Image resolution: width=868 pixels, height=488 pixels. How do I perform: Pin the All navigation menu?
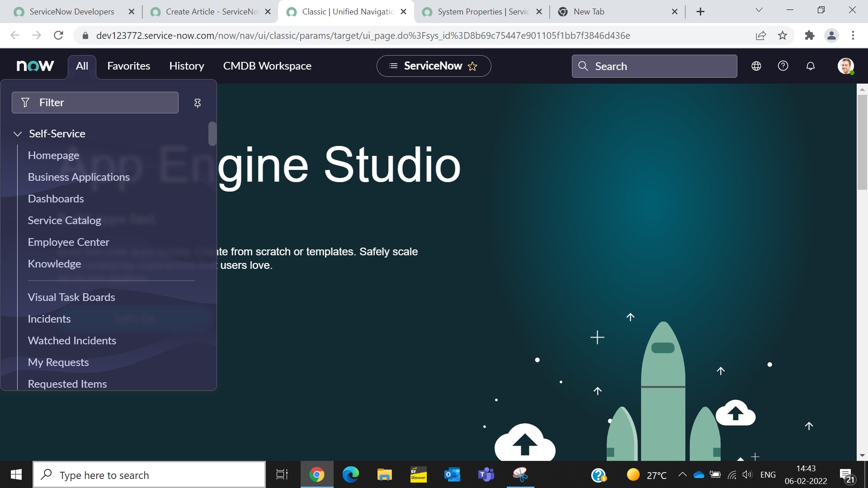(x=198, y=103)
